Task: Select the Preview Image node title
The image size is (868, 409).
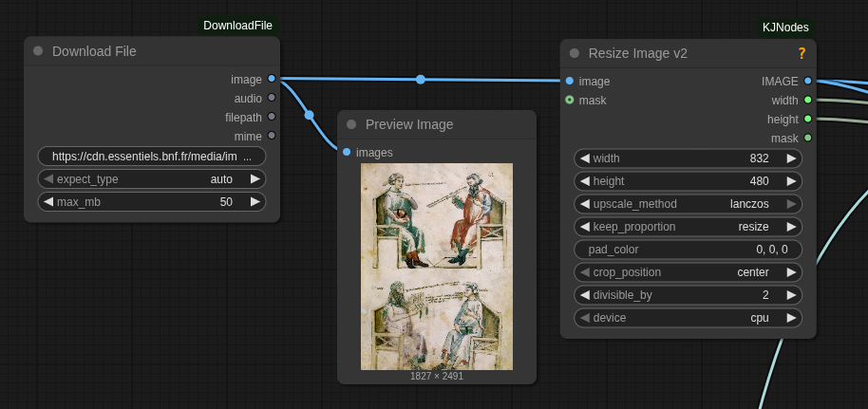Action: (409, 124)
